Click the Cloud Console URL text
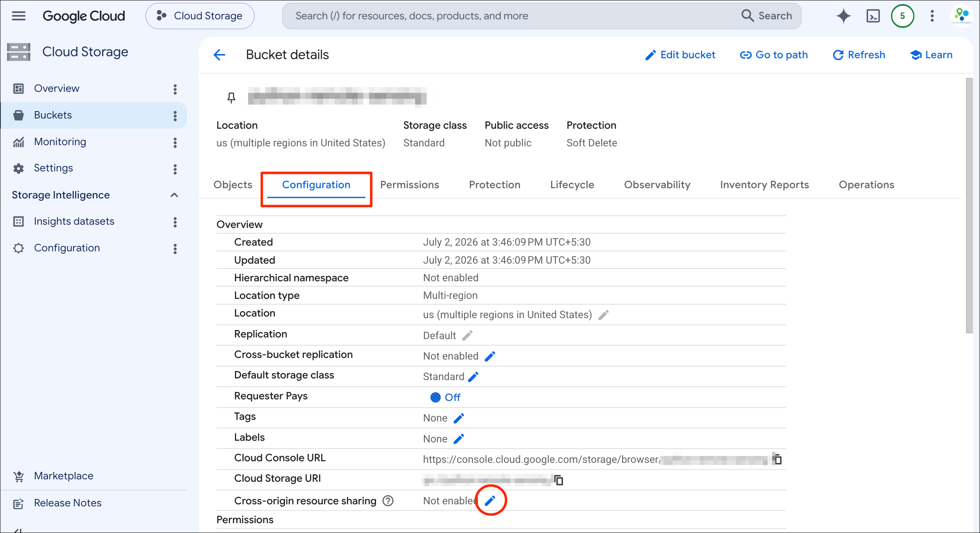 541,460
